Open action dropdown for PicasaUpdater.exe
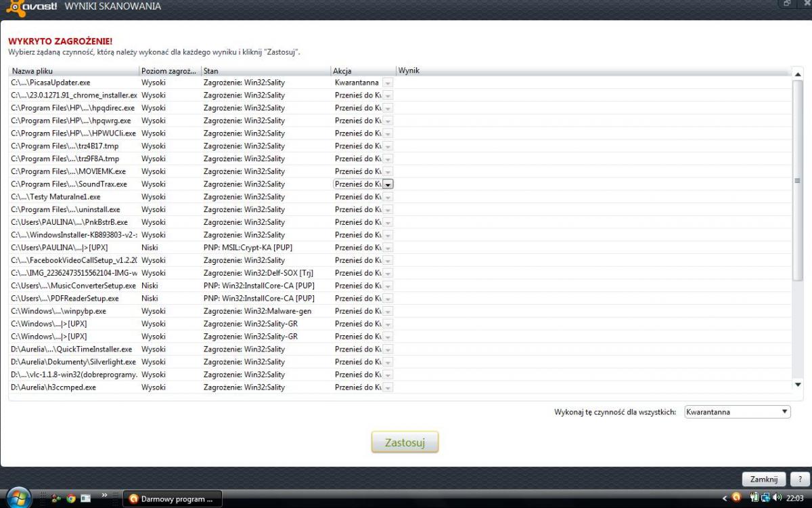 pos(388,83)
